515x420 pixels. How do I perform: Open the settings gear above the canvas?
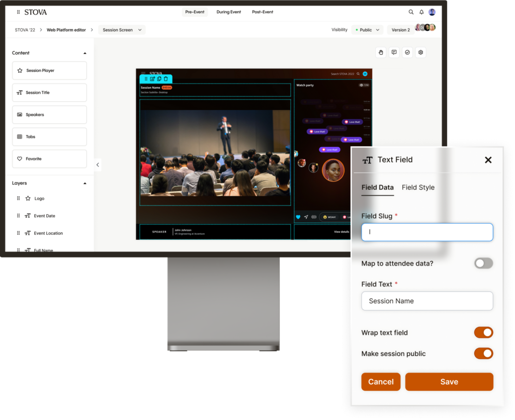pyautogui.click(x=420, y=52)
